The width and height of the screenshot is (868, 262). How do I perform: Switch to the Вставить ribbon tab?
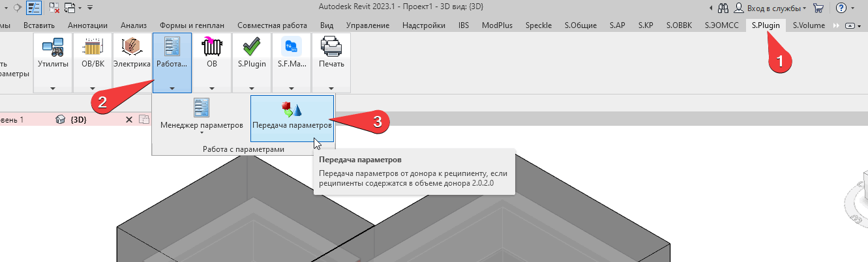coord(39,25)
